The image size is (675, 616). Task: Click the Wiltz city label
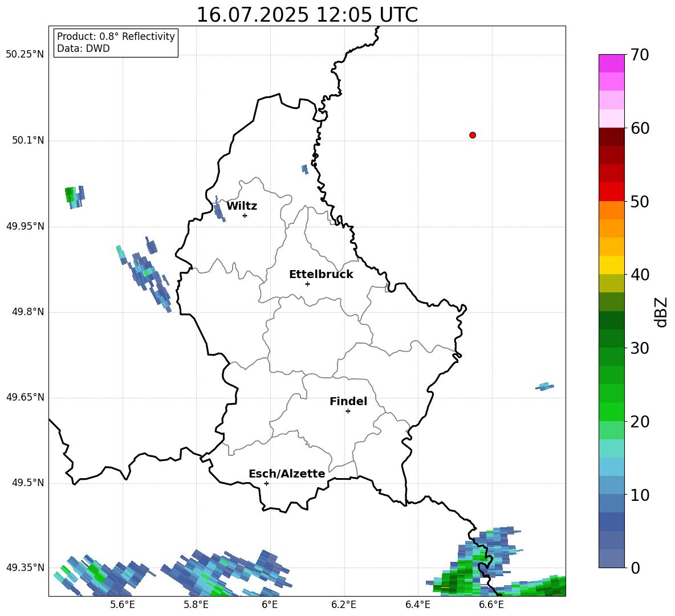click(x=242, y=206)
